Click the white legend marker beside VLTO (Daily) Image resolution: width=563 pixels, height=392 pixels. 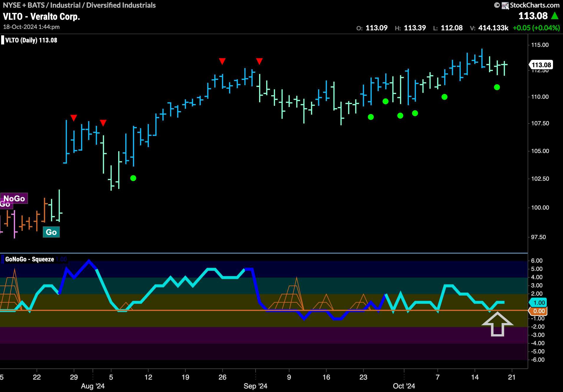tap(3, 40)
